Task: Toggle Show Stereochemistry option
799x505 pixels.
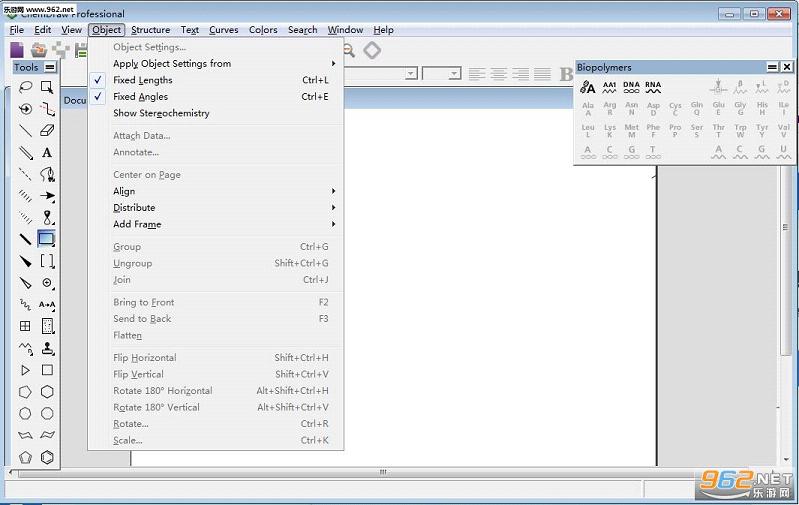Action: point(217,113)
